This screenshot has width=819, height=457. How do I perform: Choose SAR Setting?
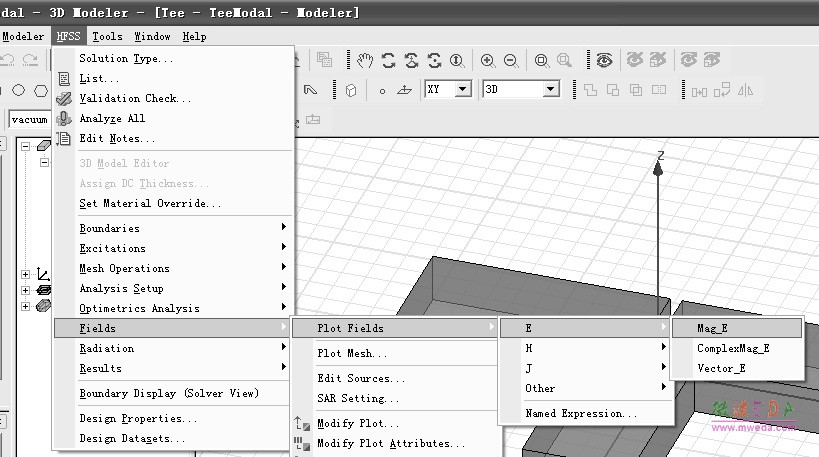coord(394,398)
